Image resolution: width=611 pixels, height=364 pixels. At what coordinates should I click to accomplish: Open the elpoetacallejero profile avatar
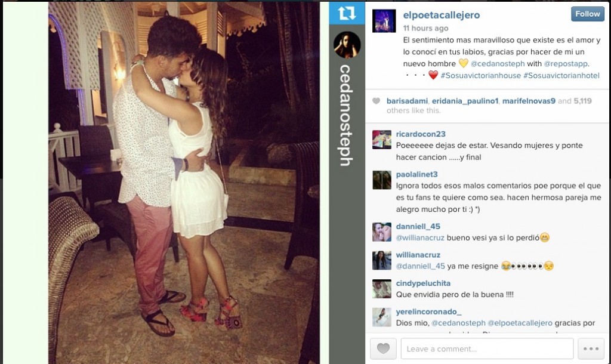[x=384, y=21]
